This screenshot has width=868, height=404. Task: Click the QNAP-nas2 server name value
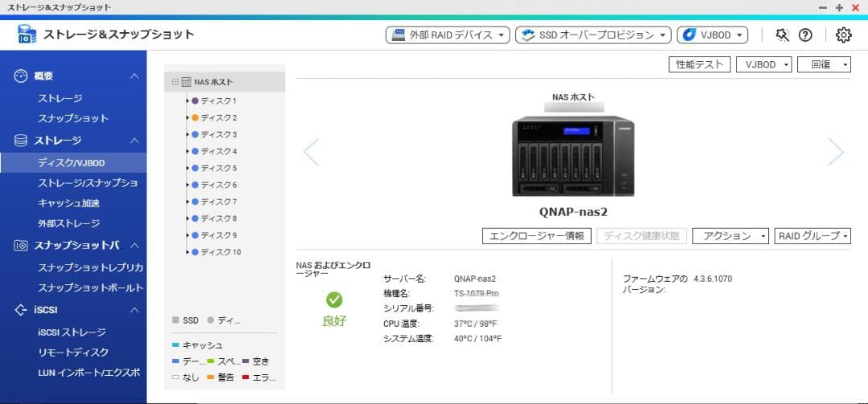pyautogui.click(x=474, y=279)
